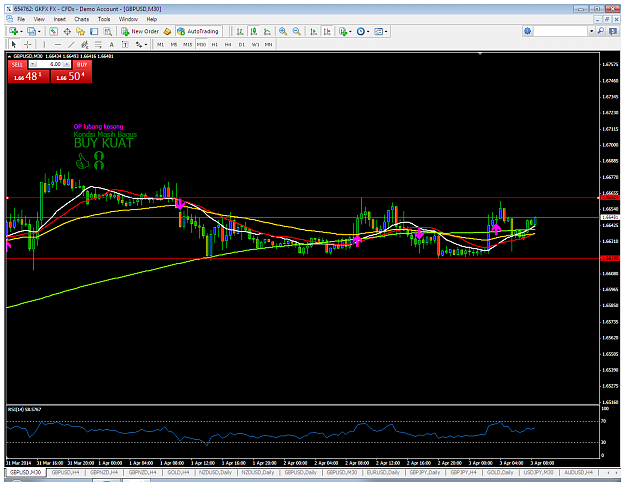Select the arrow Cursor tool

14,44
